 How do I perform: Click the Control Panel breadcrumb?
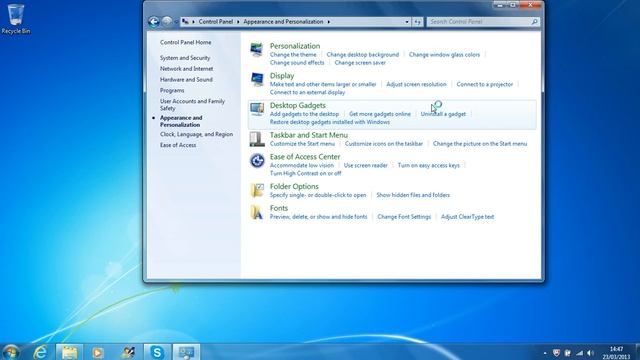pos(216,22)
